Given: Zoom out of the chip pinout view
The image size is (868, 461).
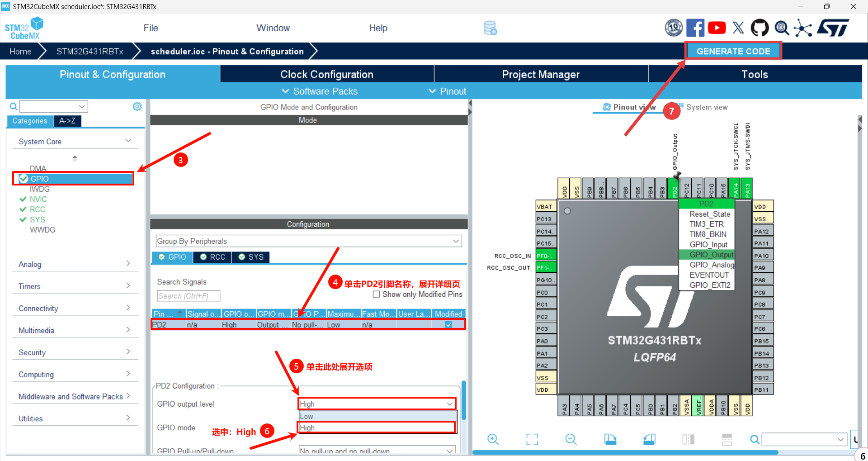Looking at the screenshot, I should pyautogui.click(x=571, y=439).
